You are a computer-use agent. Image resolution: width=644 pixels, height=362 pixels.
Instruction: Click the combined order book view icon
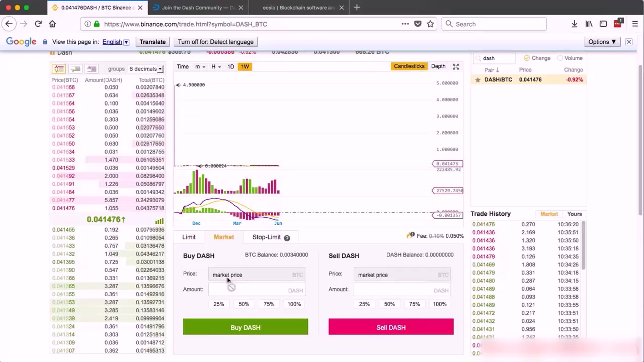tap(59, 69)
